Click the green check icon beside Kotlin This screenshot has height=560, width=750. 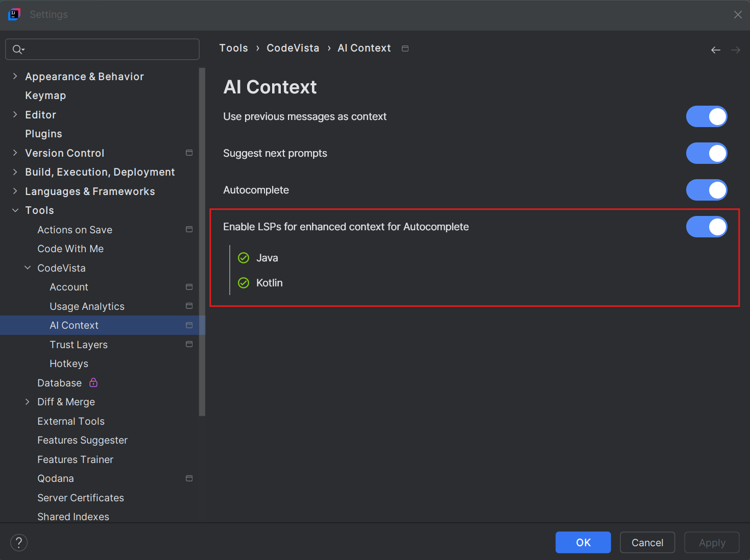coord(244,283)
